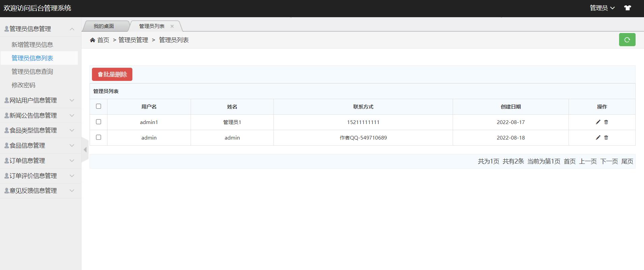Go to 首页 in the pagination bar

click(x=570, y=161)
